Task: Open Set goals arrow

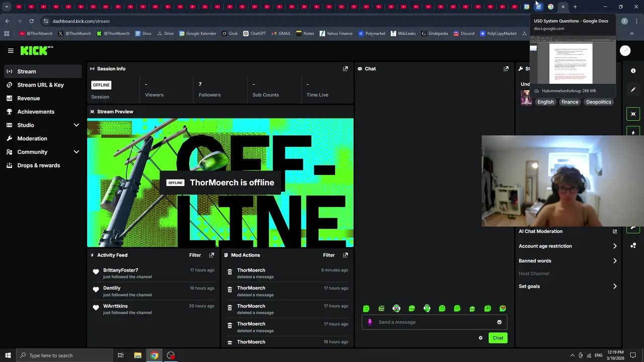Action: pos(615,286)
